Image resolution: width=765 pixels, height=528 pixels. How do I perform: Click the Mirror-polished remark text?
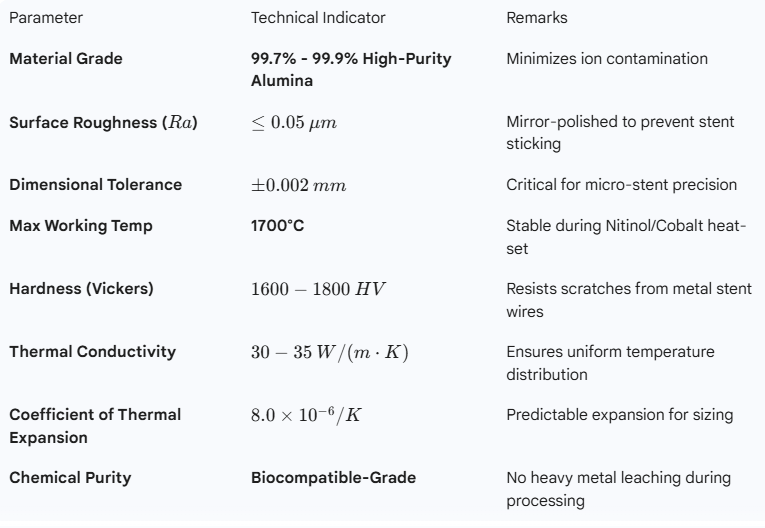[x=621, y=131]
